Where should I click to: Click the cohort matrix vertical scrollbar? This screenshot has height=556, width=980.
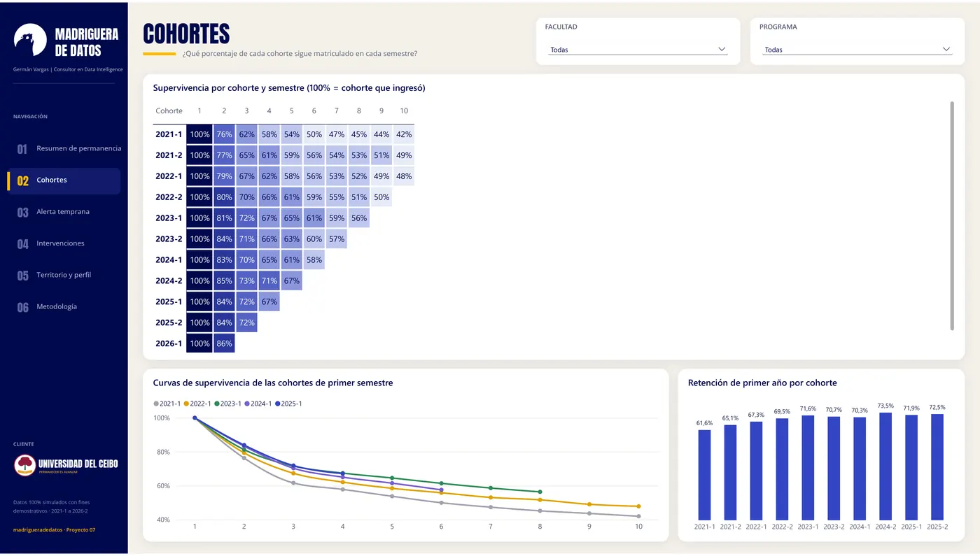[x=952, y=215]
